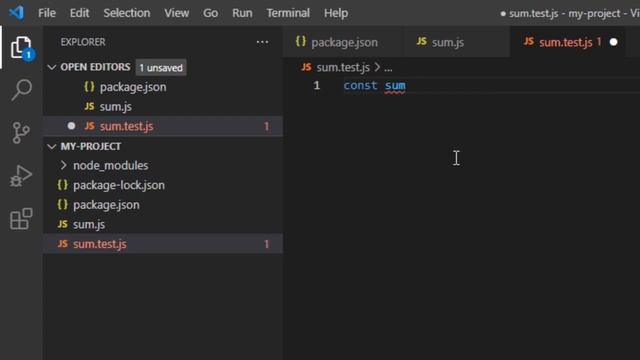The image size is (640, 360).
Task: Open the Extensions view
Action: click(x=21, y=219)
